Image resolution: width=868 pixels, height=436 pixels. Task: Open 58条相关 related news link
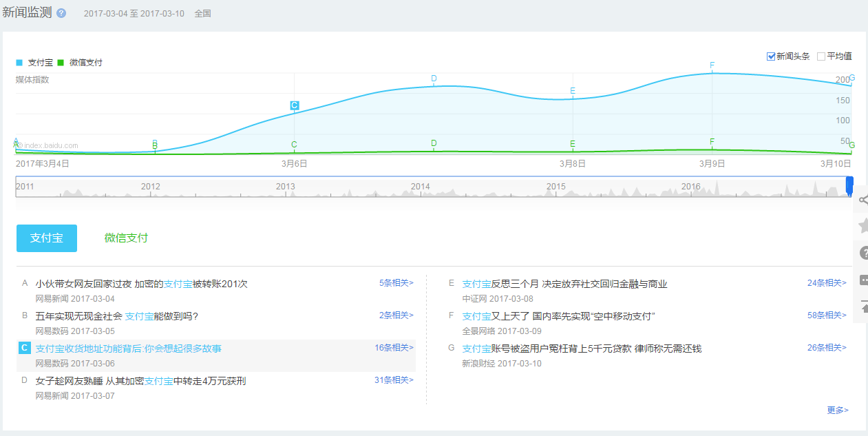pyautogui.click(x=827, y=315)
